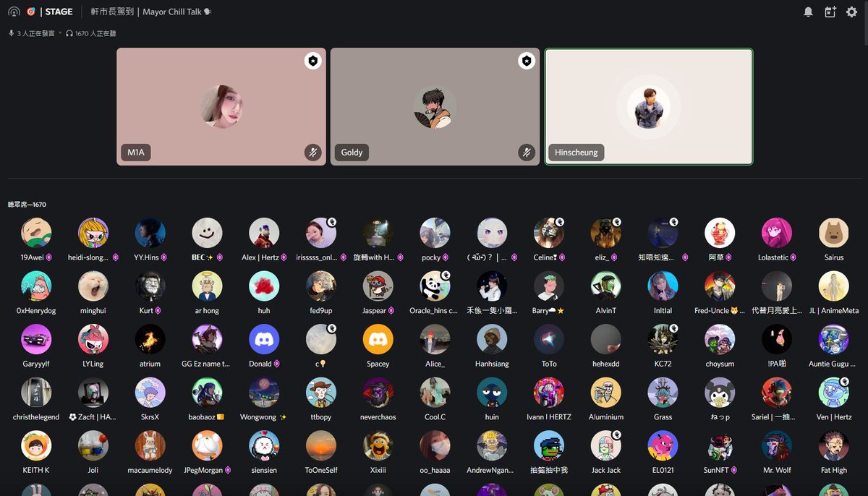The image size is (868, 496).
Task: Open Lolastetic's pink avatar
Action: click(x=777, y=233)
